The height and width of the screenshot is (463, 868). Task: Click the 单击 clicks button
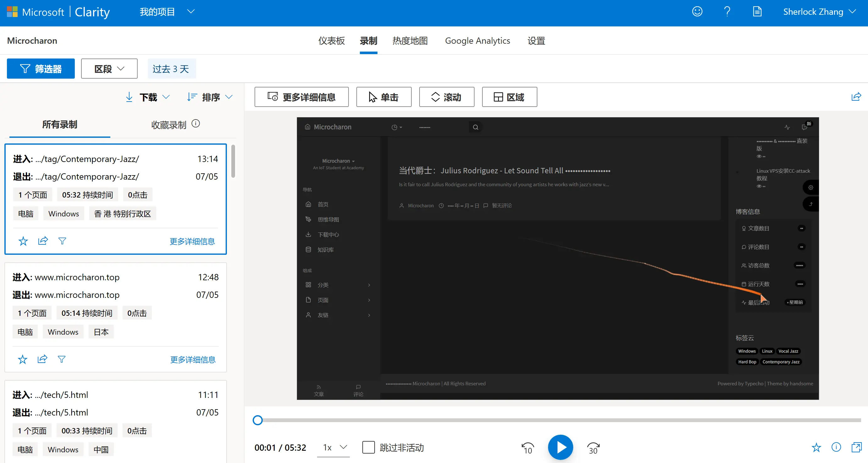pos(384,97)
